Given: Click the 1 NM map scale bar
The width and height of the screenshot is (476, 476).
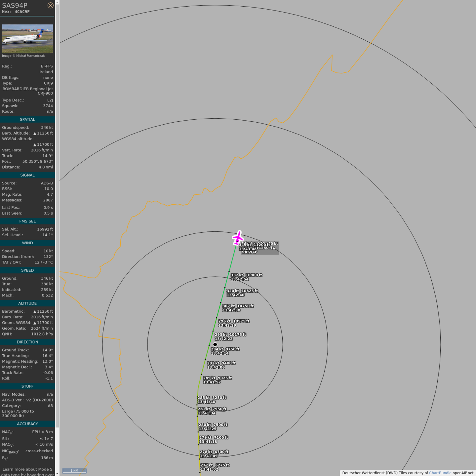Looking at the screenshot, I should pos(74,471).
